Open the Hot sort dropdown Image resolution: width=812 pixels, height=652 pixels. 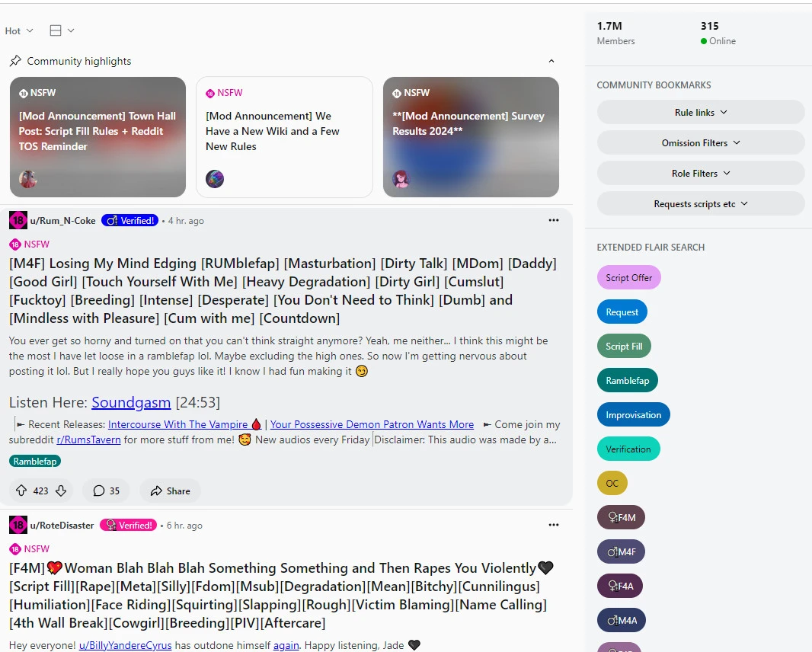click(x=19, y=31)
